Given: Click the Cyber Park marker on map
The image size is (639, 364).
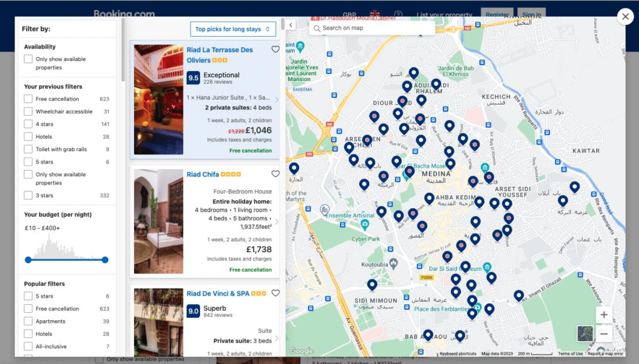Looking at the screenshot, I should [365, 224].
